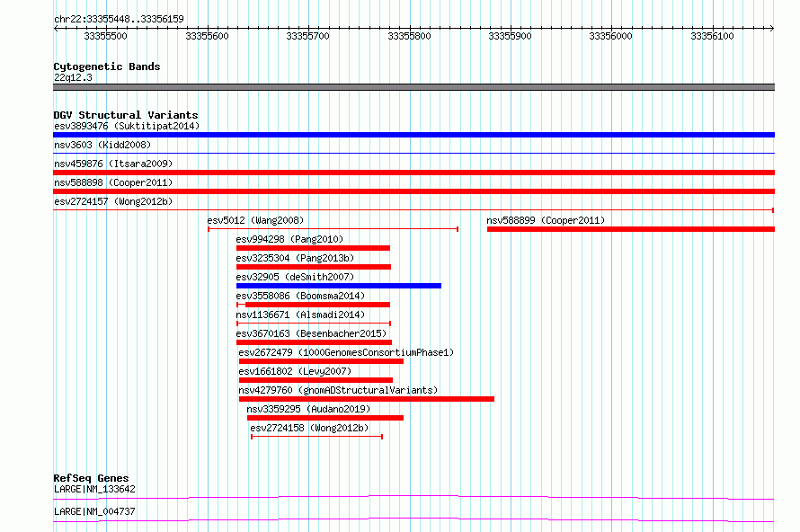
Task: Select the gray cytogenetic band bar
Action: 413,87
